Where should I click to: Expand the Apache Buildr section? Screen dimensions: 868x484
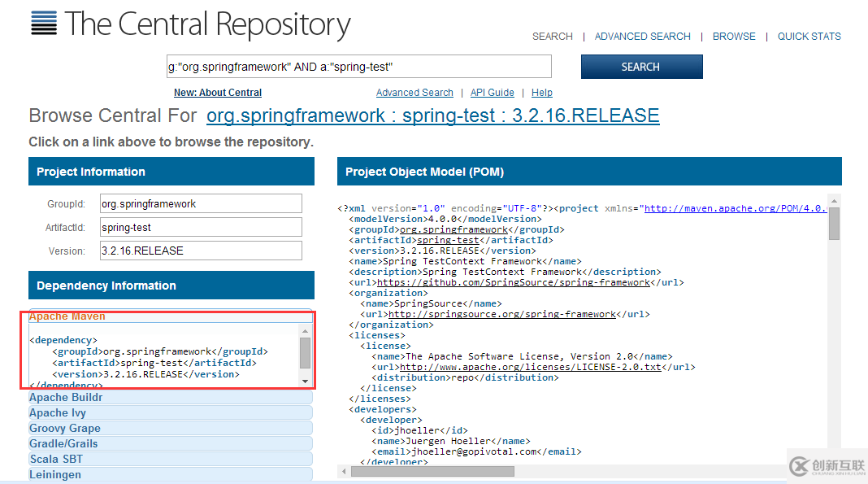pos(171,397)
